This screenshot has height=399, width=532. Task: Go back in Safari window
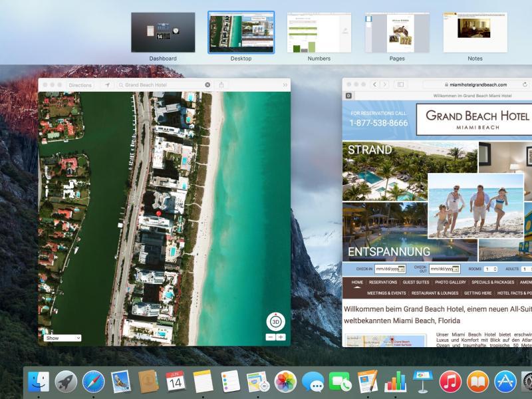coord(374,84)
